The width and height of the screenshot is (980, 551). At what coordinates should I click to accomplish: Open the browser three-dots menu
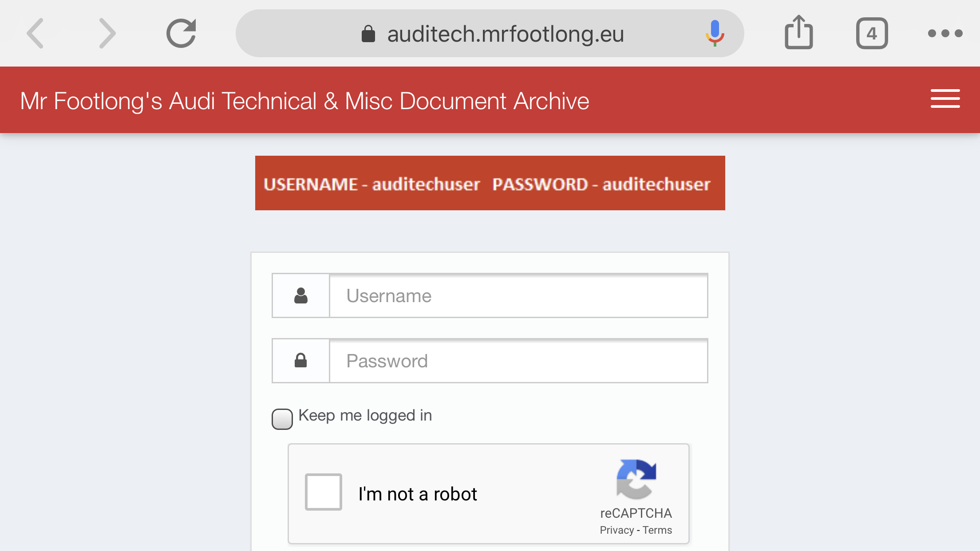pyautogui.click(x=945, y=33)
